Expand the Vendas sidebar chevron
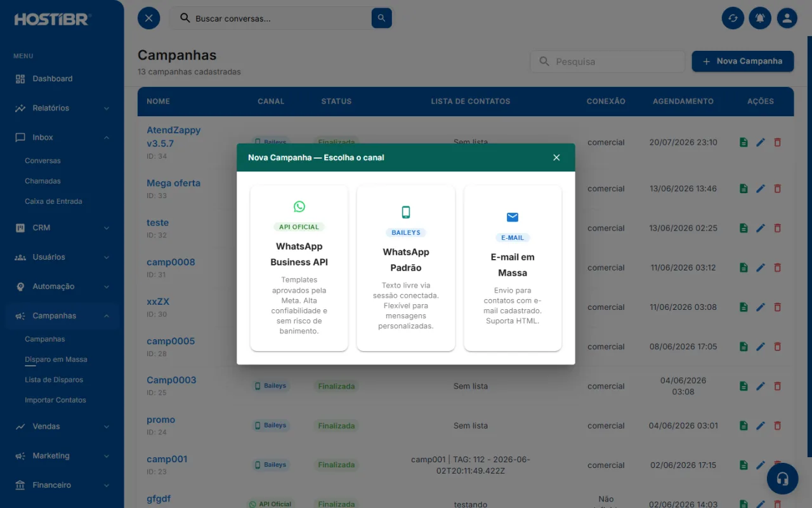The height and width of the screenshot is (508, 812). pos(107,427)
